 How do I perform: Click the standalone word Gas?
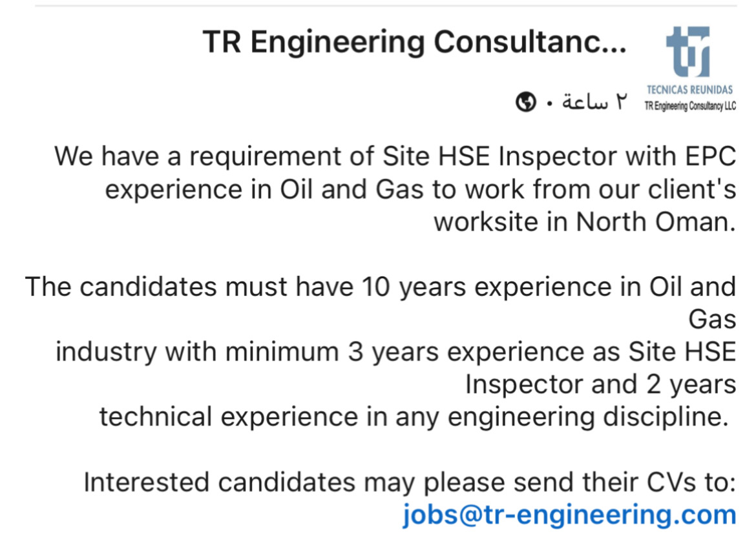pos(712,319)
